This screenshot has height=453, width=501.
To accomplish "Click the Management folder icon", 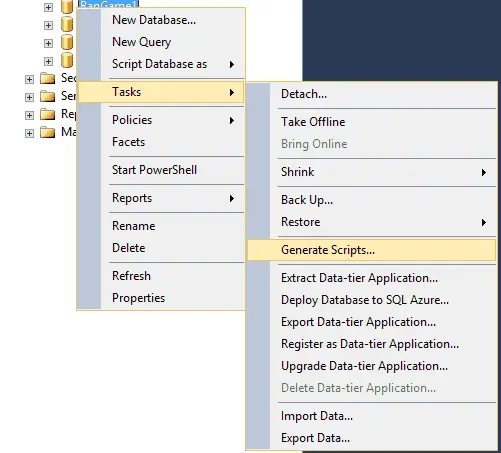I will pyautogui.click(x=47, y=133).
